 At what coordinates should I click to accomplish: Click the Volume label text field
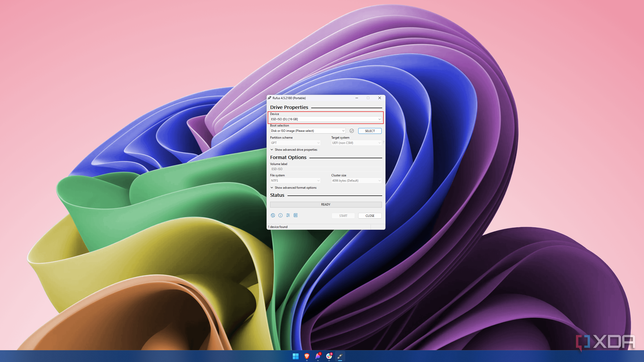pos(326,169)
